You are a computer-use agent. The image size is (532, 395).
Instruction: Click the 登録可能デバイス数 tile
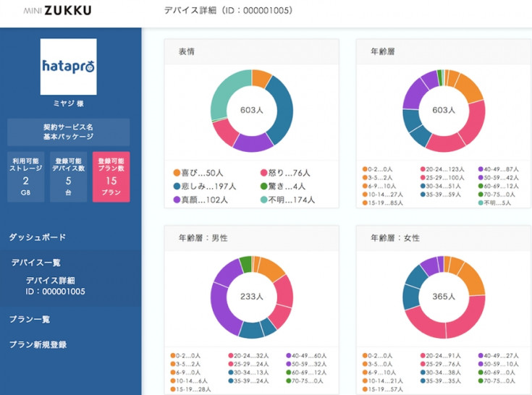pyautogui.click(x=68, y=177)
